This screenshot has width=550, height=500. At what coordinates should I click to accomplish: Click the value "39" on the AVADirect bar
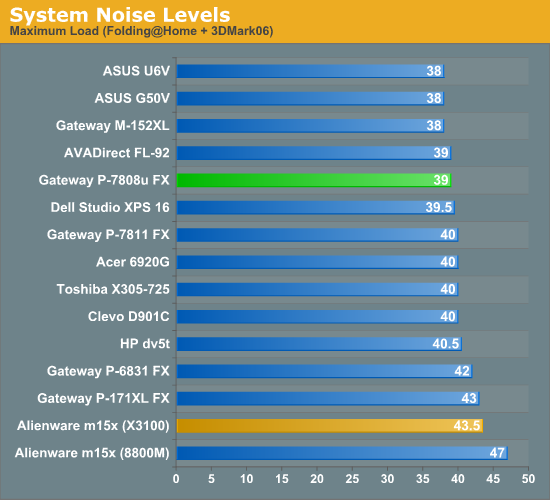(441, 153)
